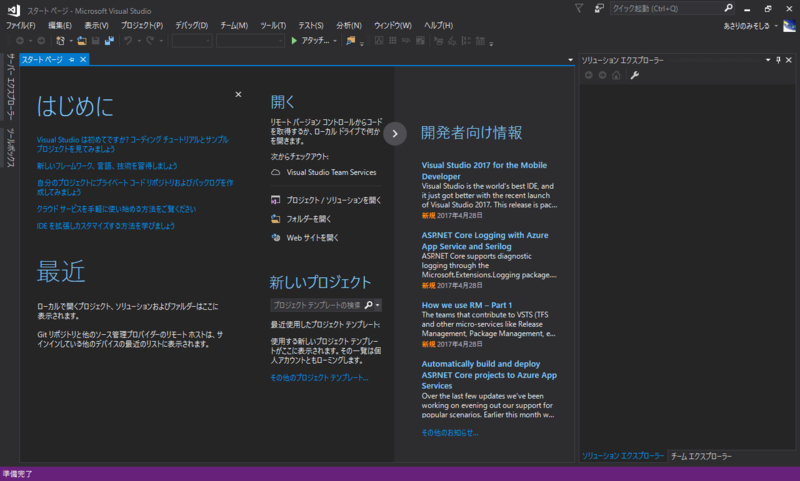Screen dimensions: 800x481
Task: Close the Solution Explorer panel
Action: tap(789, 60)
